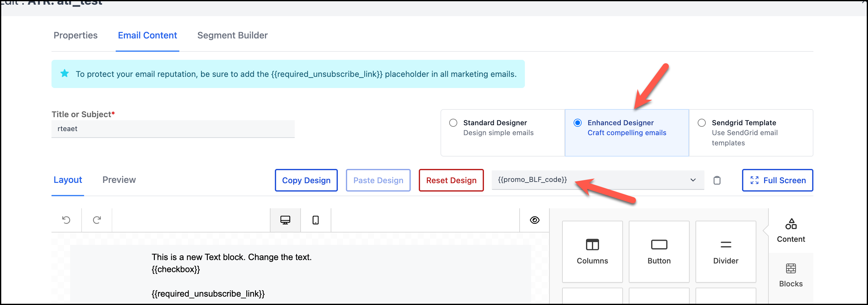868x305 pixels.
Task: Click the Title or Subject field
Action: click(x=173, y=129)
